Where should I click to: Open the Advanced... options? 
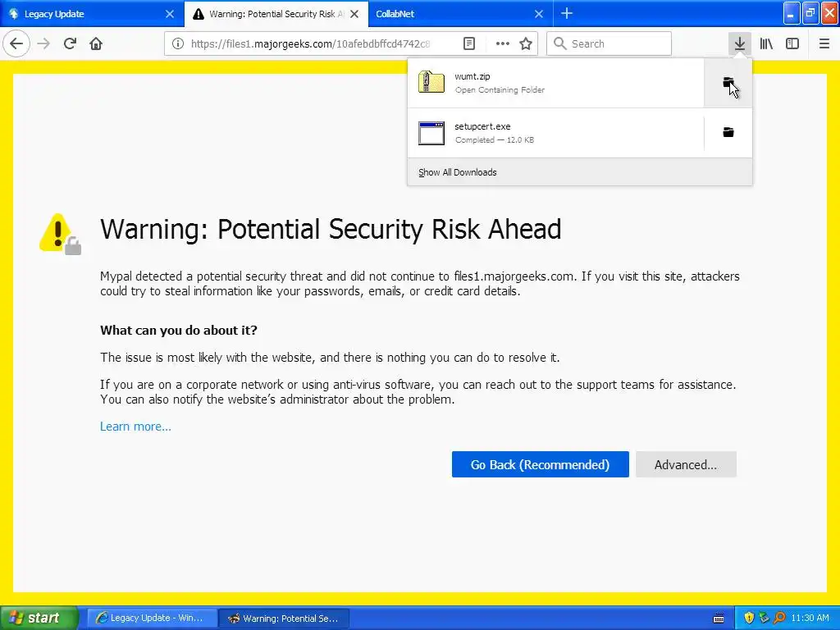[686, 464]
